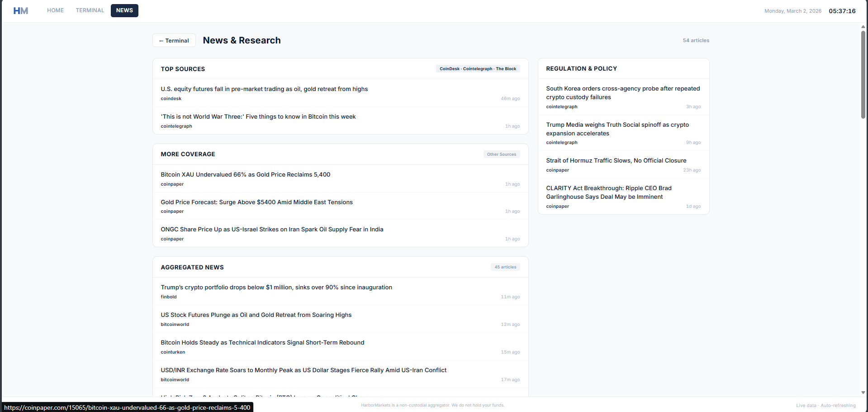The image size is (868, 412).
Task: Switch to the TERMINAL tab
Action: [x=90, y=10]
